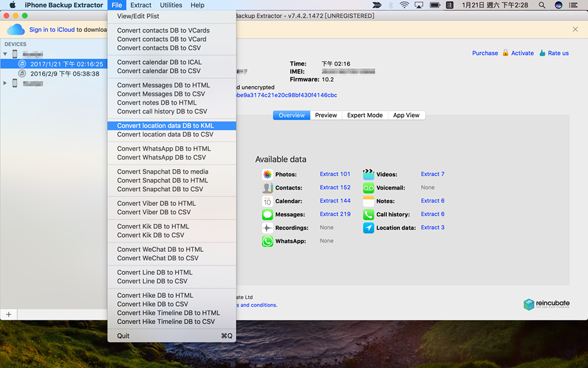
Task: Click the Activate link
Action: coord(522,53)
